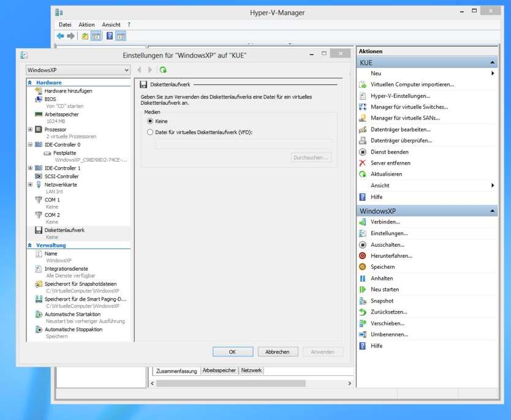The width and height of the screenshot is (511, 420).
Task: Click the Manager für virtuelle Switches icon
Action: pyautogui.click(x=362, y=107)
